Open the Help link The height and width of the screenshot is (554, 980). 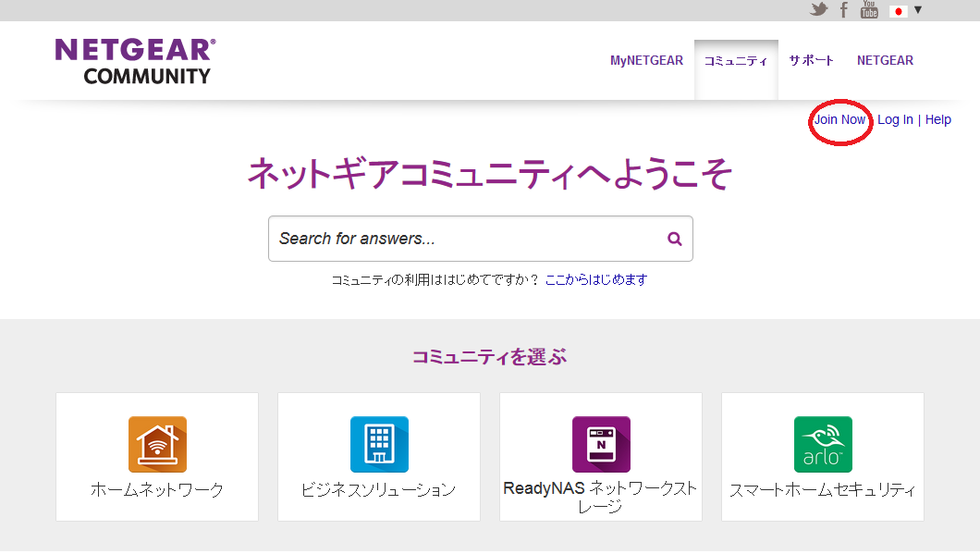point(938,119)
